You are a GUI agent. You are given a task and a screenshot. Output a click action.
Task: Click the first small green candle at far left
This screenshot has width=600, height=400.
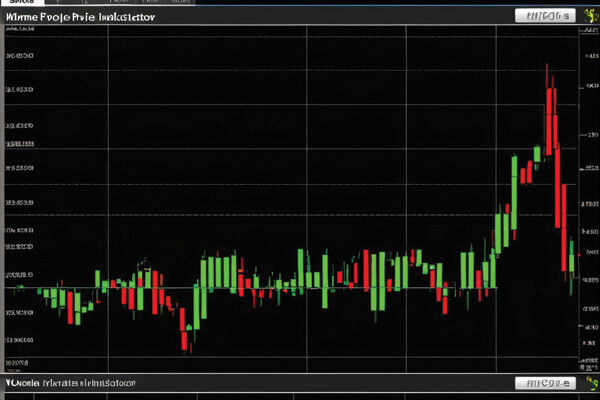click(x=20, y=287)
